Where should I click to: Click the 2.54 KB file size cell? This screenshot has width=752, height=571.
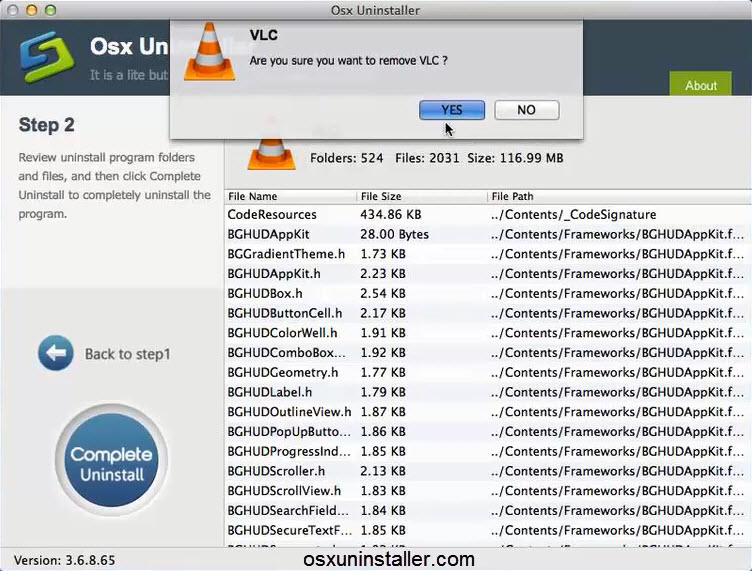[x=383, y=293]
